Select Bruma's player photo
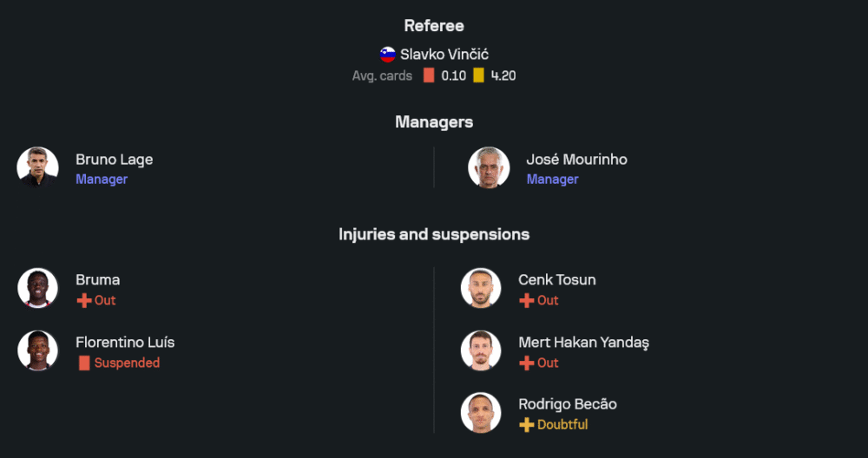This screenshot has width=868, height=458. (38, 288)
